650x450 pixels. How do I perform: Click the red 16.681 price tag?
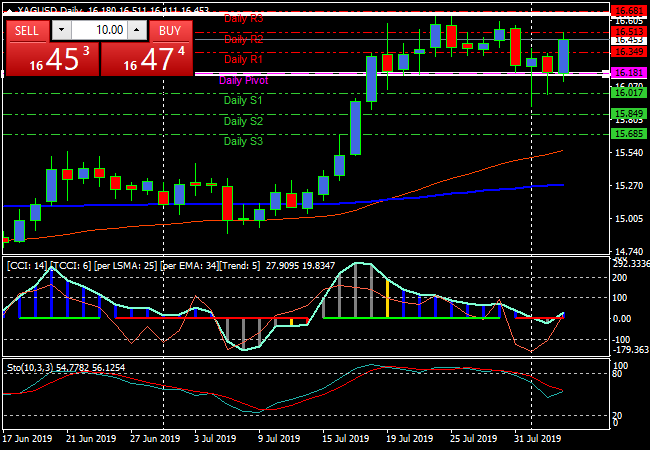pos(628,9)
